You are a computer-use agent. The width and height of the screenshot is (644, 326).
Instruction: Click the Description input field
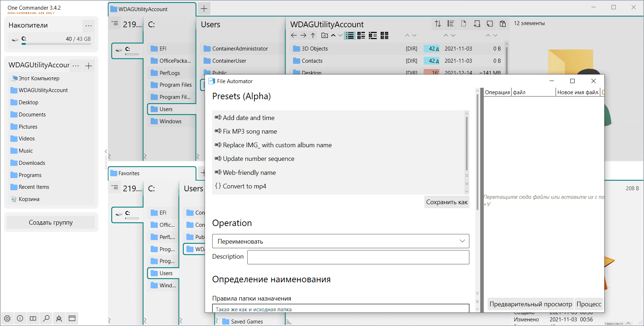pyautogui.click(x=358, y=257)
